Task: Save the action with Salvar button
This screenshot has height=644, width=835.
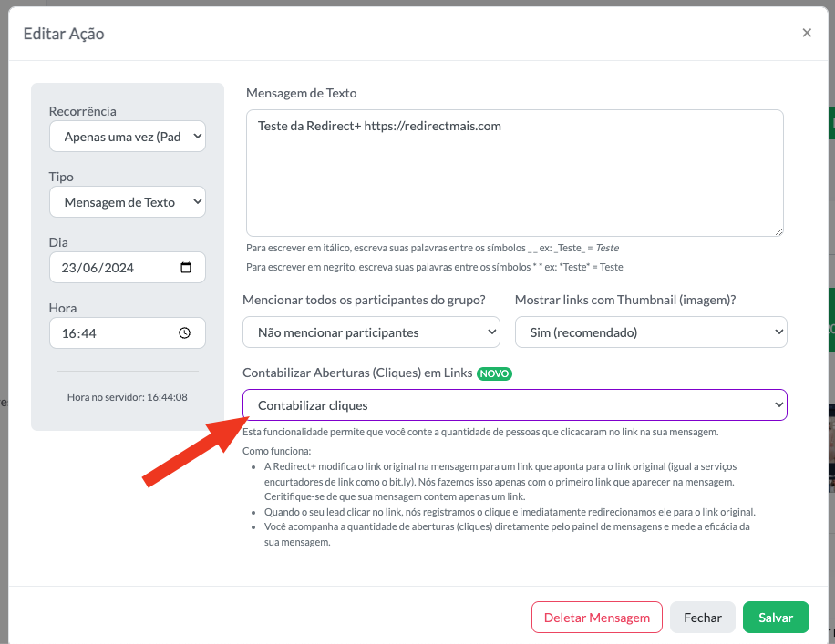Action: (776, 618)
